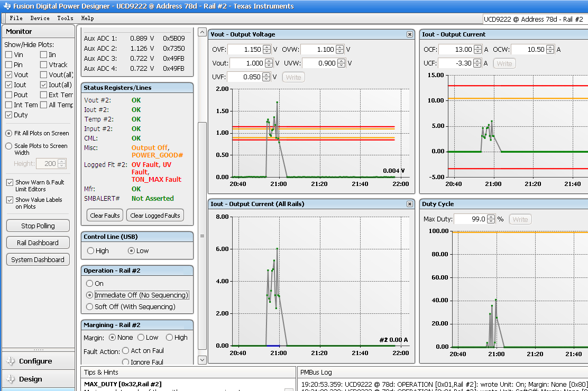
Task: Click the OVW value stepper
Action: [x=340, y=50]
